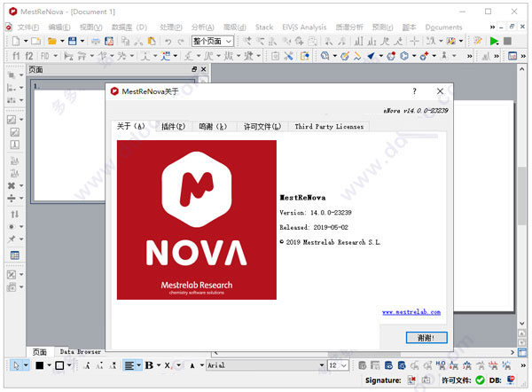Click the blue arrow pointer tool icon
Image resolution: width=532 pixels, height=392 pixels.
(371, 56)
